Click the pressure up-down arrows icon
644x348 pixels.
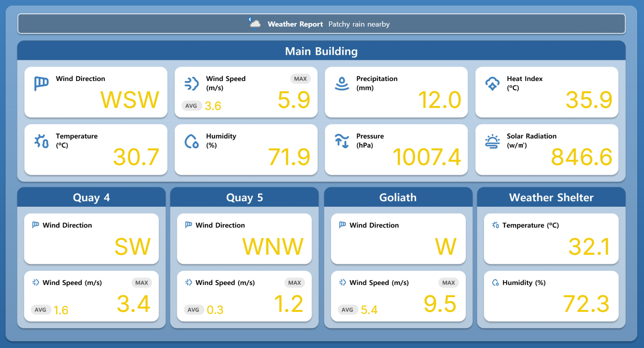point(341,140)
